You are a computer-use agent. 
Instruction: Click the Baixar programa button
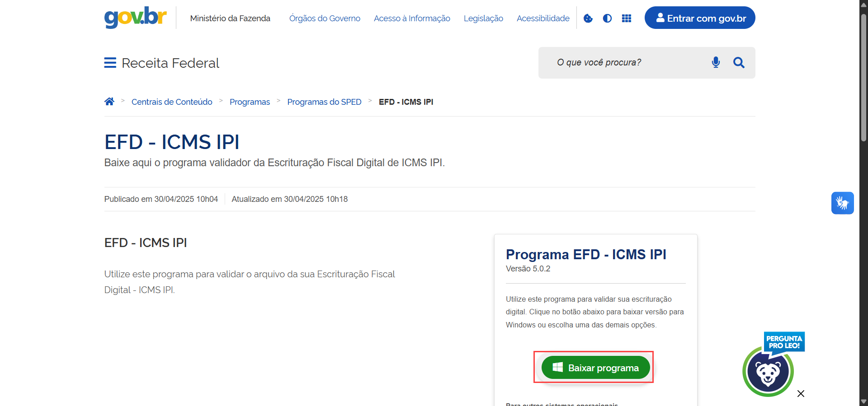tap(595, 368)
